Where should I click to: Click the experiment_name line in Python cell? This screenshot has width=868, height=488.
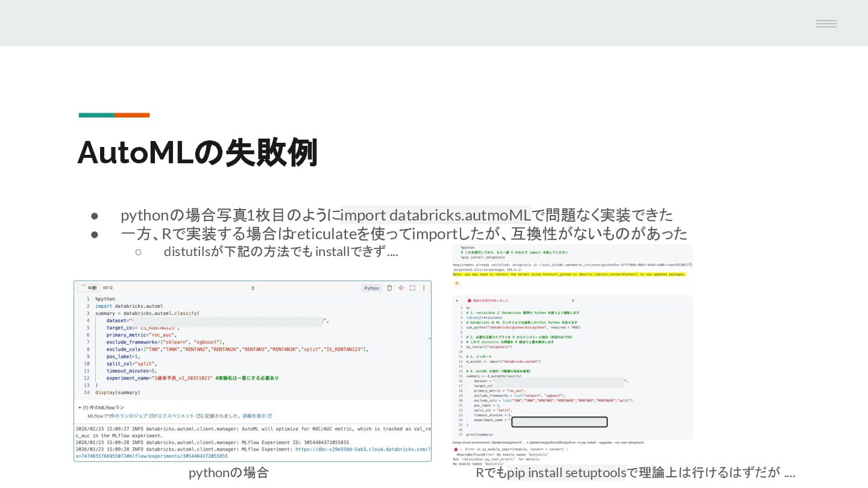pyautogui.click(x=192, y=378)
